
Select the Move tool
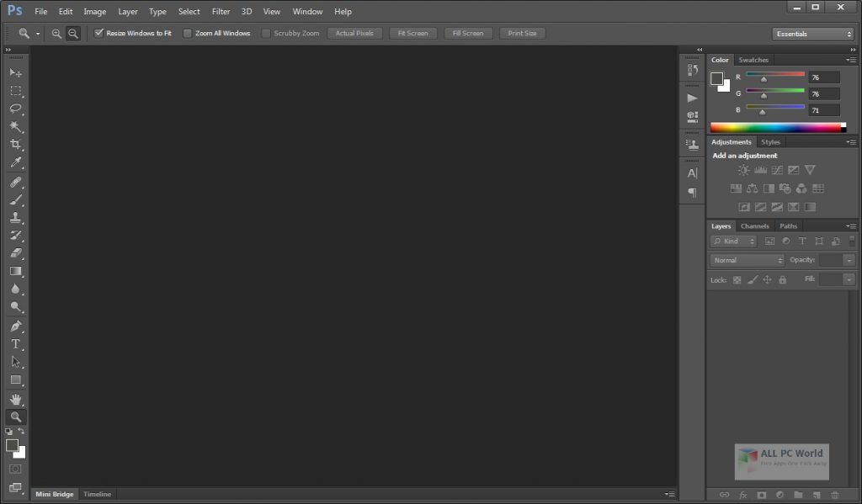coord(15,72)
